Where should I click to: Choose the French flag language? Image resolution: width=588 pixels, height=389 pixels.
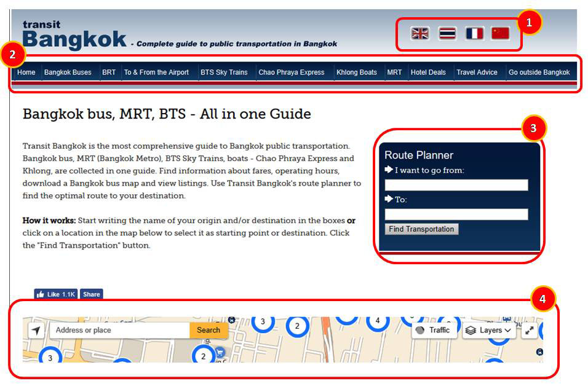coord(474,33)
